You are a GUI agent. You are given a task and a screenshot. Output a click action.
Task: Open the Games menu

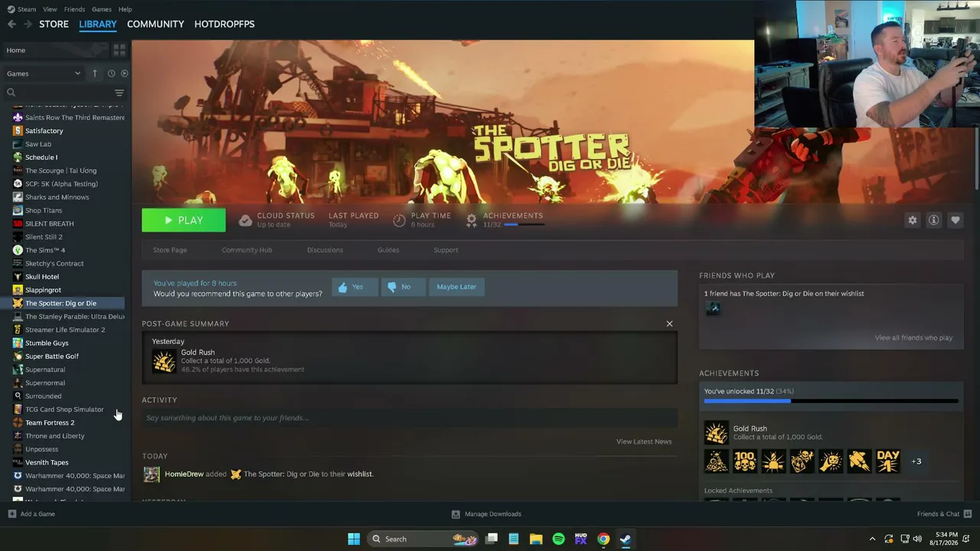tap(102, 9)
